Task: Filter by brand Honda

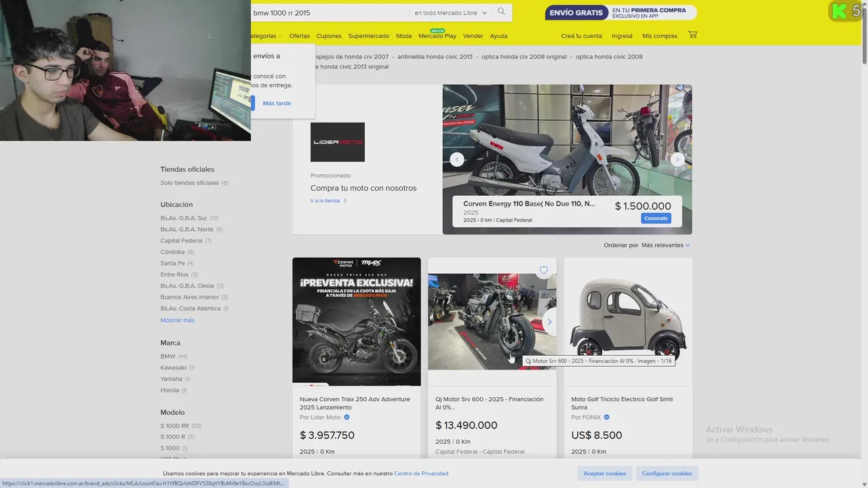Action: coord(174,390)
